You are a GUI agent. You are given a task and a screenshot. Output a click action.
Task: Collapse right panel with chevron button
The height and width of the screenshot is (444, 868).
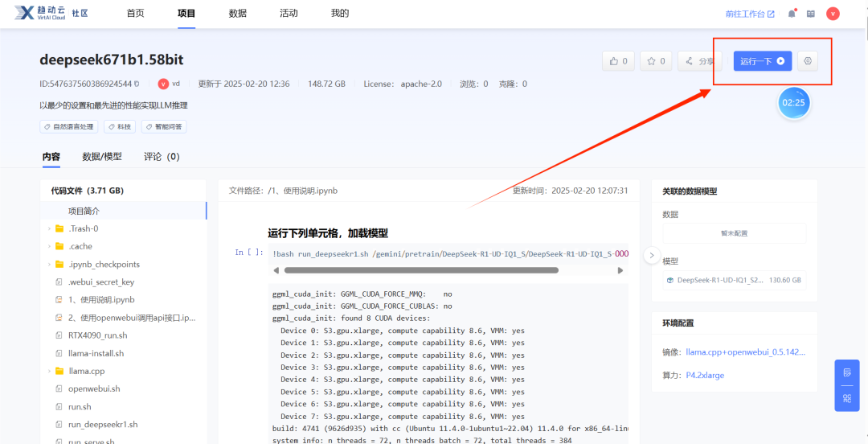coord(652,256)
